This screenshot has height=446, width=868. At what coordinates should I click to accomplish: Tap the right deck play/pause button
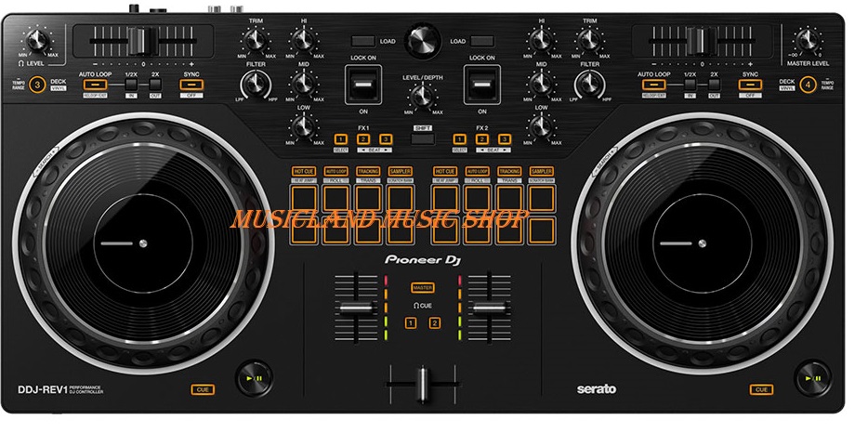[x=813, y=379]
